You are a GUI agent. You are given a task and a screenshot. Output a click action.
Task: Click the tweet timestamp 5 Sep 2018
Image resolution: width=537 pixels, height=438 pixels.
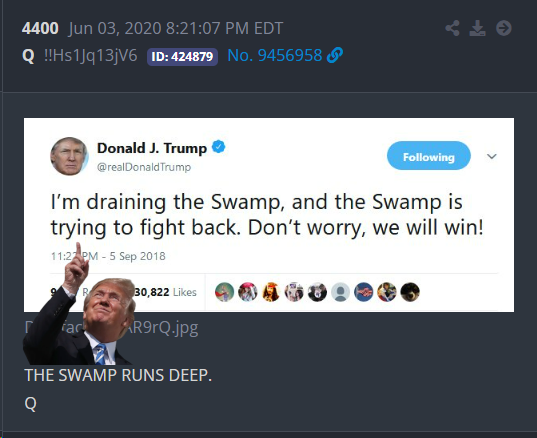[x=137, y=256]
